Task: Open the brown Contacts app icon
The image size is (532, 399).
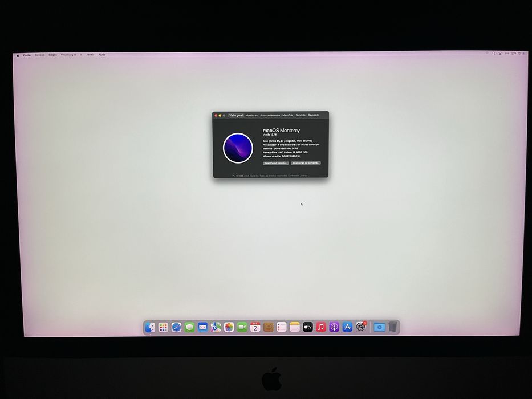Action: (269, 327)
